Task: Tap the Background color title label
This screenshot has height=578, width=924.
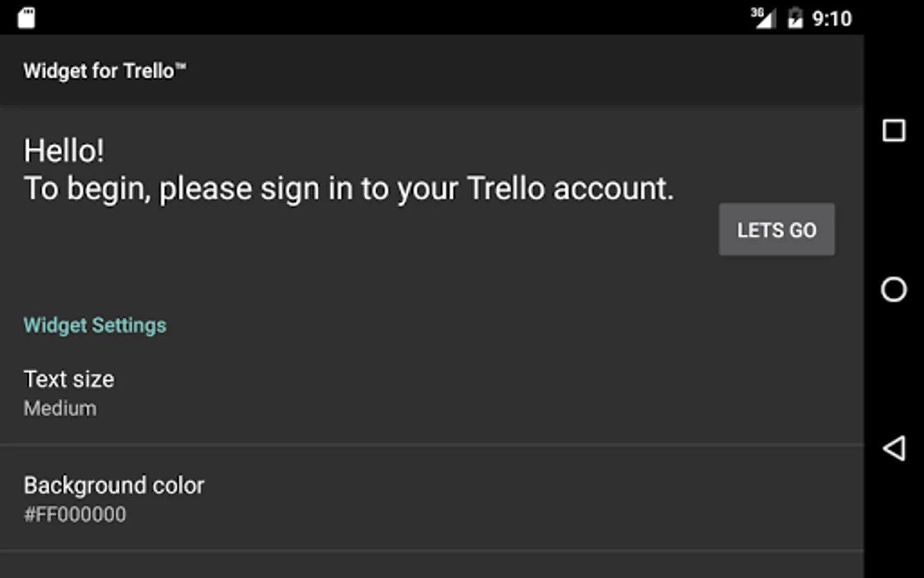Action: (x=114, y=486)
